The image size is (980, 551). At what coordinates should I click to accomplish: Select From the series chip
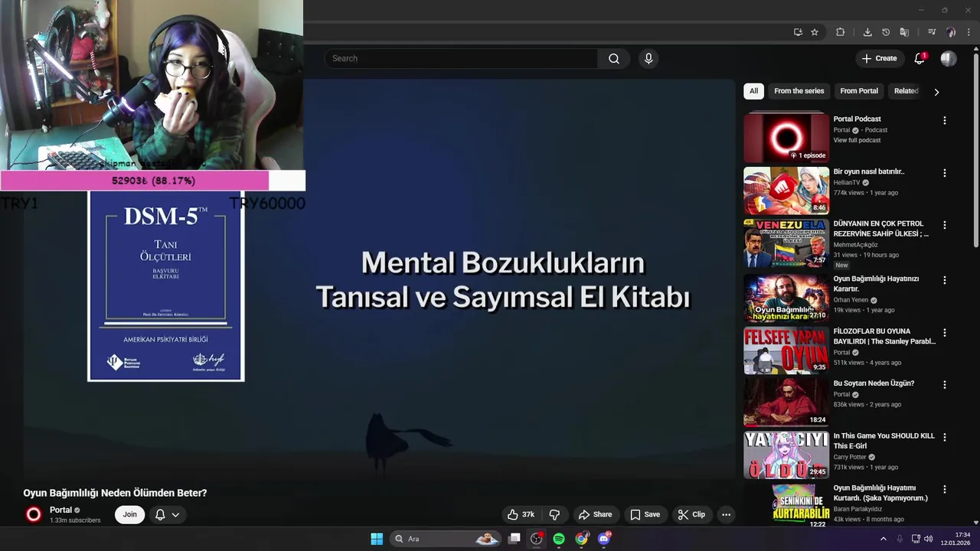point(799,91)
